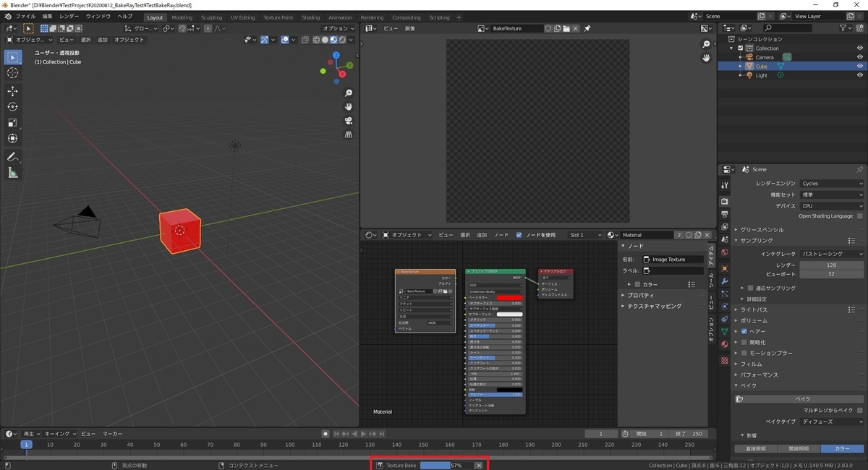Select the 間接照明 influence button
Image resolution: width=868 pixels, height=470 pixels.
(x=799, y=449)
